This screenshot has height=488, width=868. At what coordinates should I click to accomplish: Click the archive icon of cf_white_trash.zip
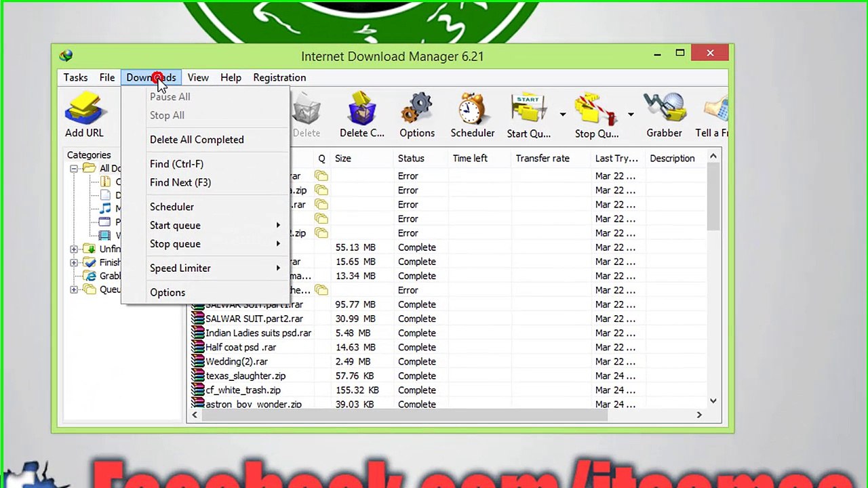(x=197, y=390)
